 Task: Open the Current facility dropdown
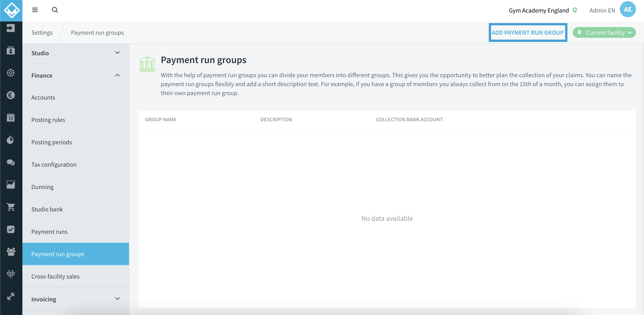tap(604, 32)
